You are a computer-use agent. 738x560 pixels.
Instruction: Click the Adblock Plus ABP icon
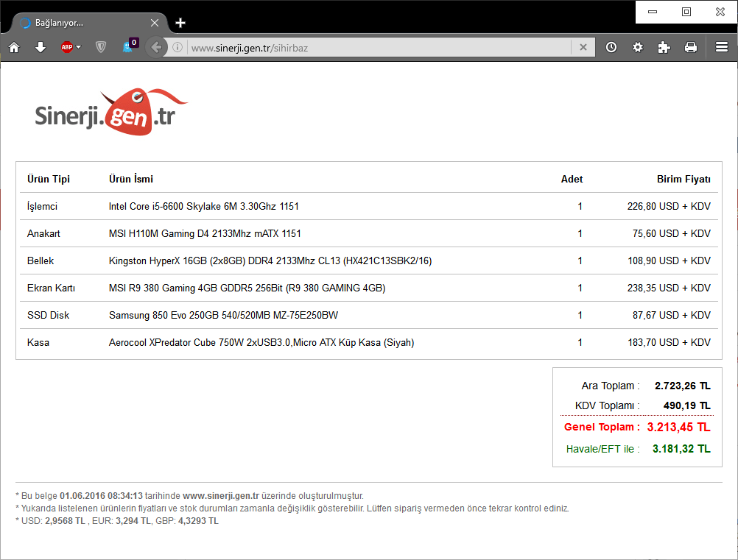pos(67,47)
